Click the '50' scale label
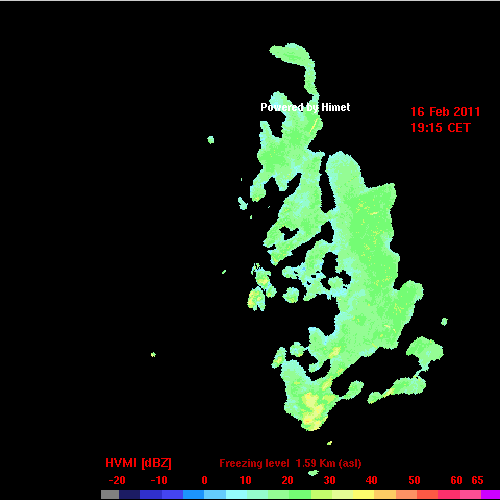500x500 pixels. (x=414, y=480)
